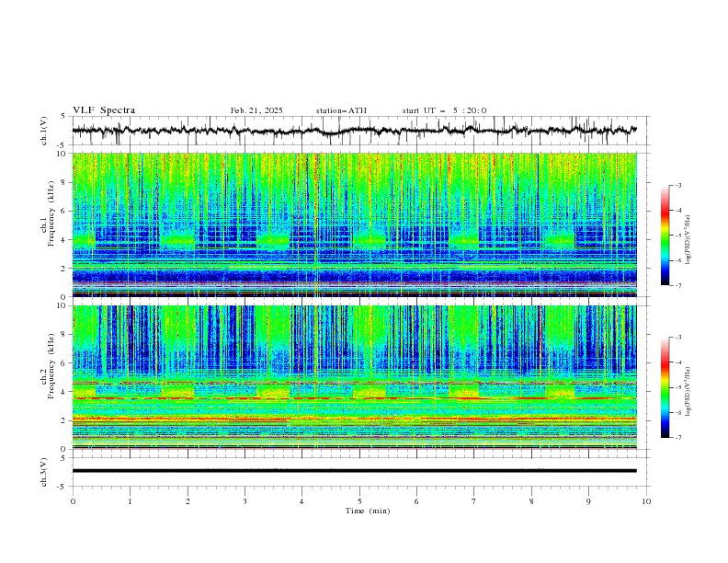728x563 pixels.
Task: Click the log(PSD) label beside ch.1 colorbar
Action: point(688,240)
